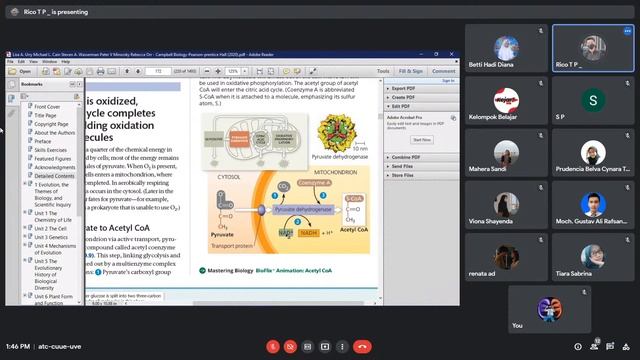Toggle the captions button

308,347
